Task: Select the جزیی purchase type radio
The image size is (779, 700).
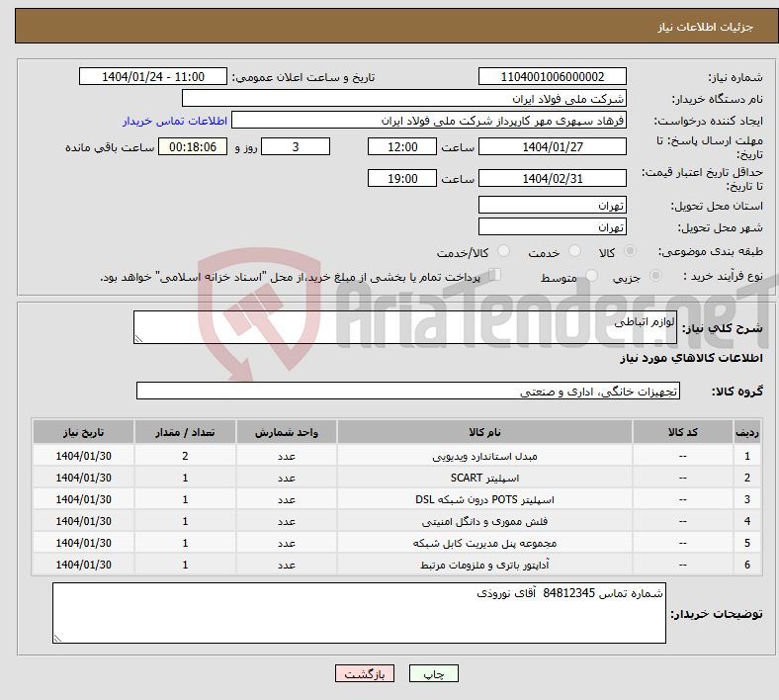Action: click(x=655, y=276)
